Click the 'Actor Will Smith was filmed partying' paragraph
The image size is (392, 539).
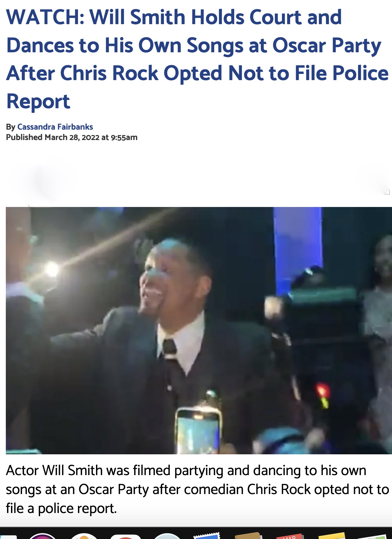tap(197, 489)
